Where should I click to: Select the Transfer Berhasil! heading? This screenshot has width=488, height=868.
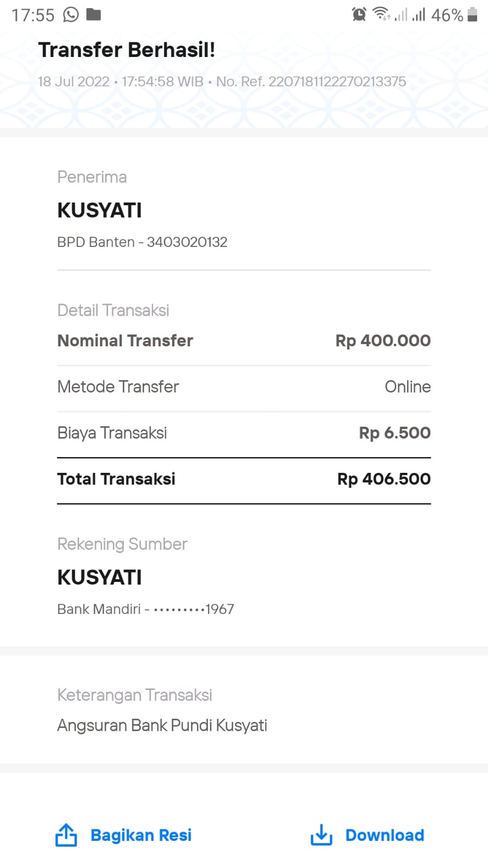pyautogui.click(x=126, y=50)
